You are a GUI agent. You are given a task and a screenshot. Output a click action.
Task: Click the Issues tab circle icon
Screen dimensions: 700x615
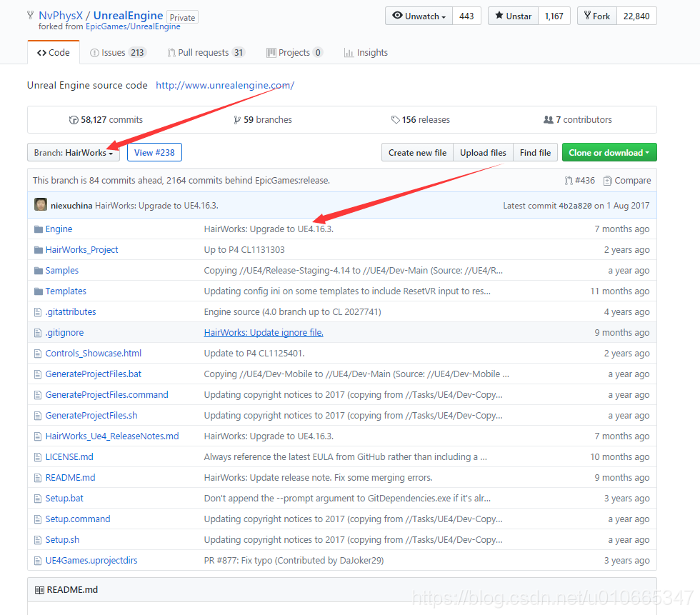(x=94, y=53)
